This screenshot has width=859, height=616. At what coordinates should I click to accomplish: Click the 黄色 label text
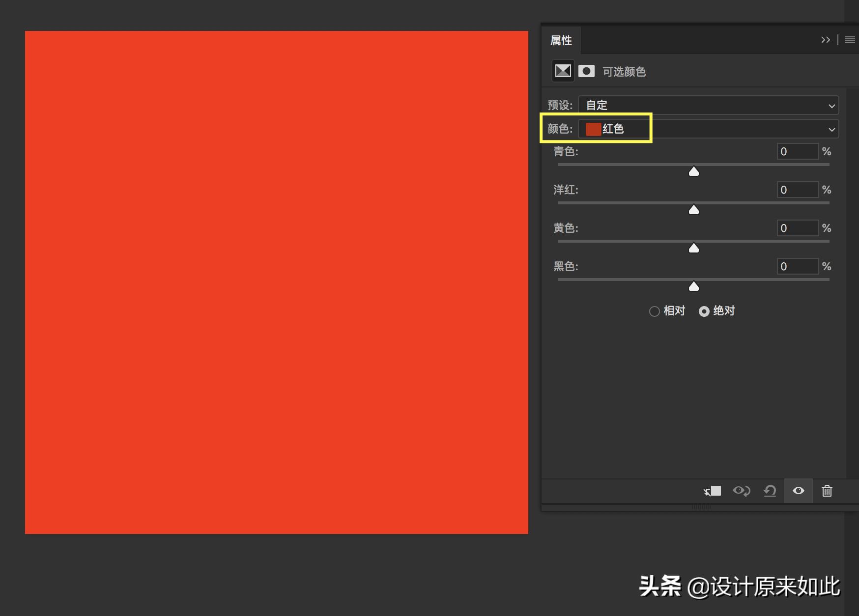click(x=566, y=228)
